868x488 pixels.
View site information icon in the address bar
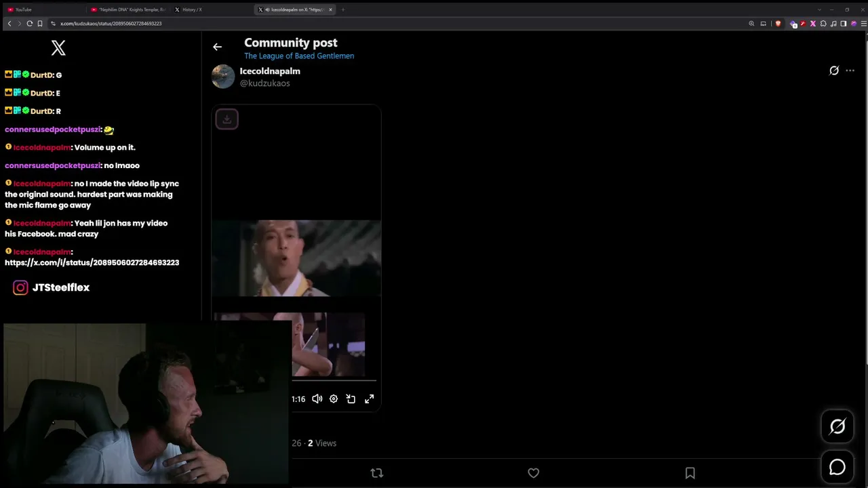click(53, 24)
